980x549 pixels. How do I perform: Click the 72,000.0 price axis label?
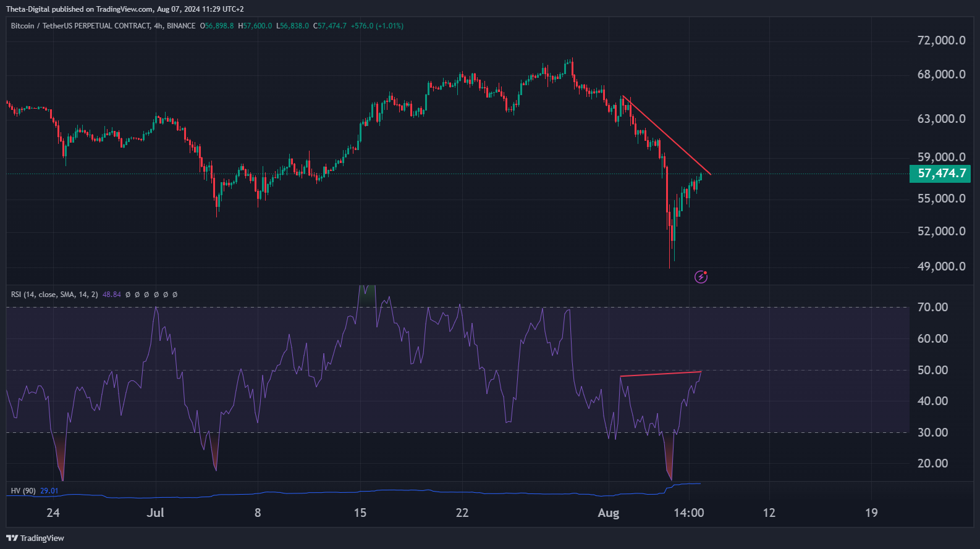click(x=941, y=40)
